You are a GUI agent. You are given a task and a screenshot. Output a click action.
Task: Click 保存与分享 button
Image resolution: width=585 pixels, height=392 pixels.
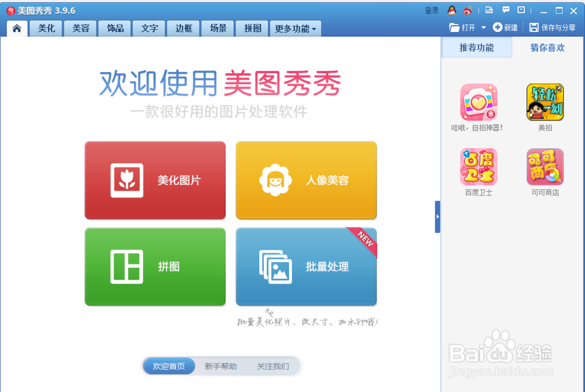[553, 27]
